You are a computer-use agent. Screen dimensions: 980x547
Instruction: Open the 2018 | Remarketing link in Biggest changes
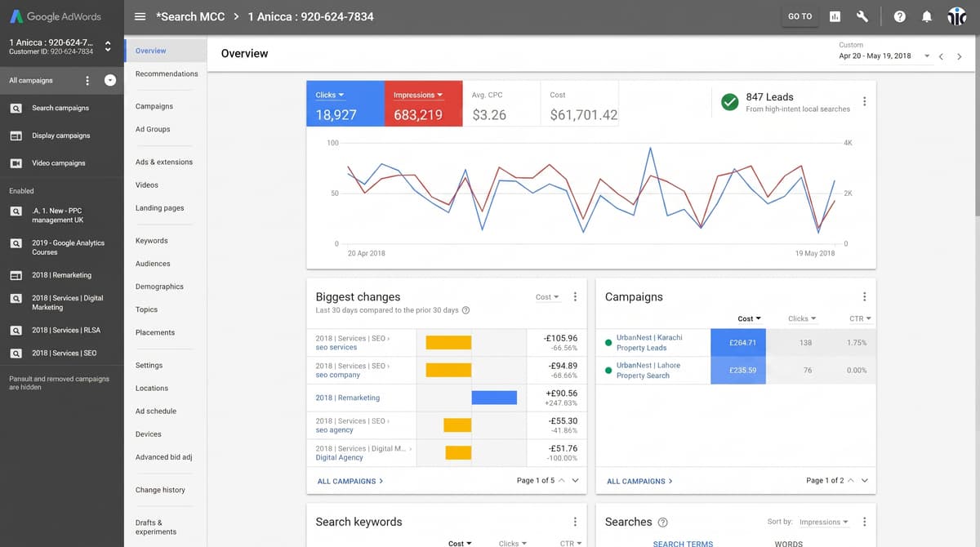347,398
